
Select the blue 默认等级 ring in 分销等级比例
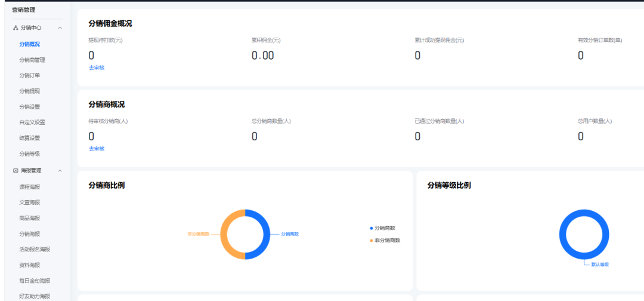tap(606, 235)
